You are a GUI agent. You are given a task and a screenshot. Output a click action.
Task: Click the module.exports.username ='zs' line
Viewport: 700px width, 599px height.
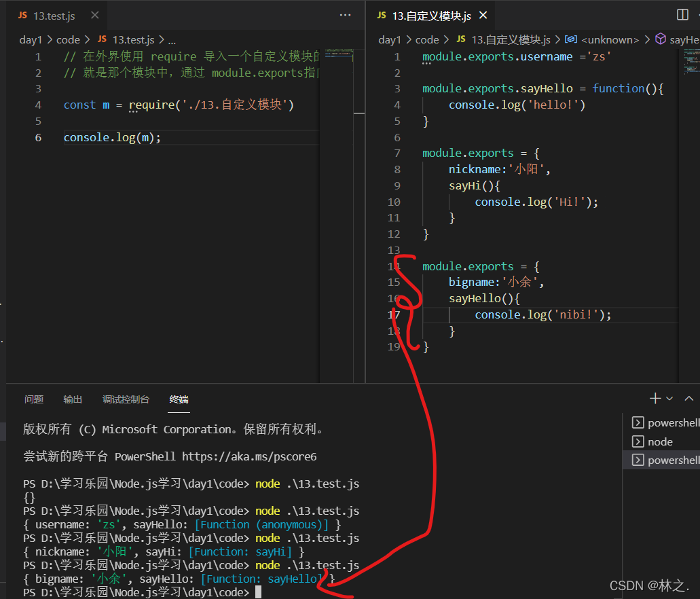517,57
